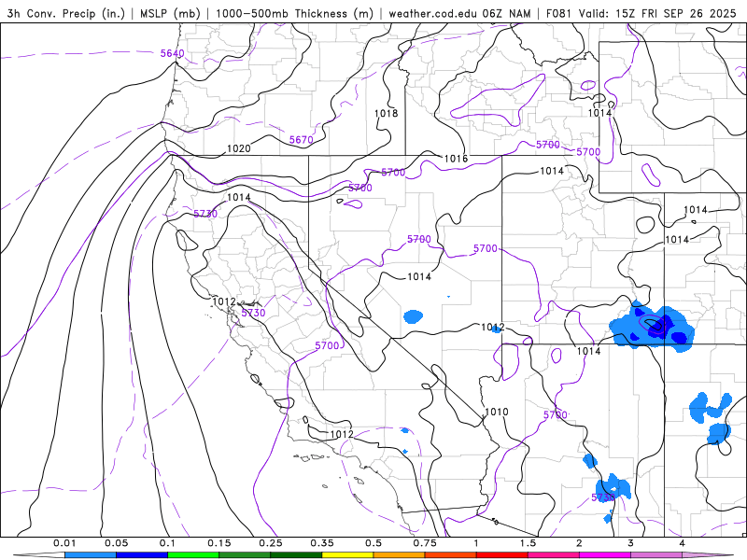The height and width of the screenshot is (560, 747).
Task: Select the medium green 0.15 legend swatch
Action: pyautogui.click(x=245, y=555)
